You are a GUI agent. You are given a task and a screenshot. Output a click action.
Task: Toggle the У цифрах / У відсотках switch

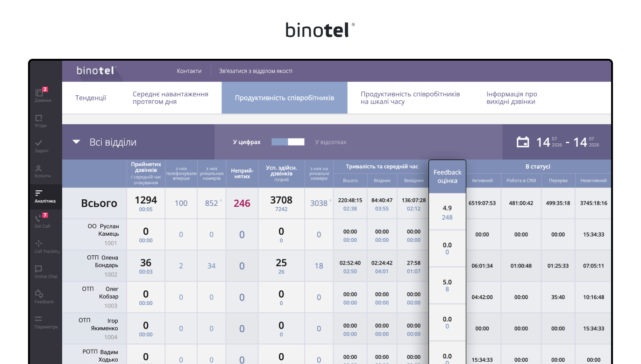pos(288,142)
